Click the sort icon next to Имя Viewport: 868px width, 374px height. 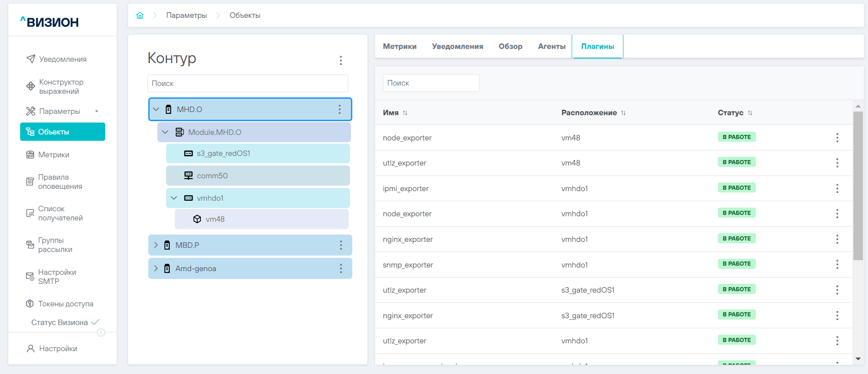[x=405, y=113]
